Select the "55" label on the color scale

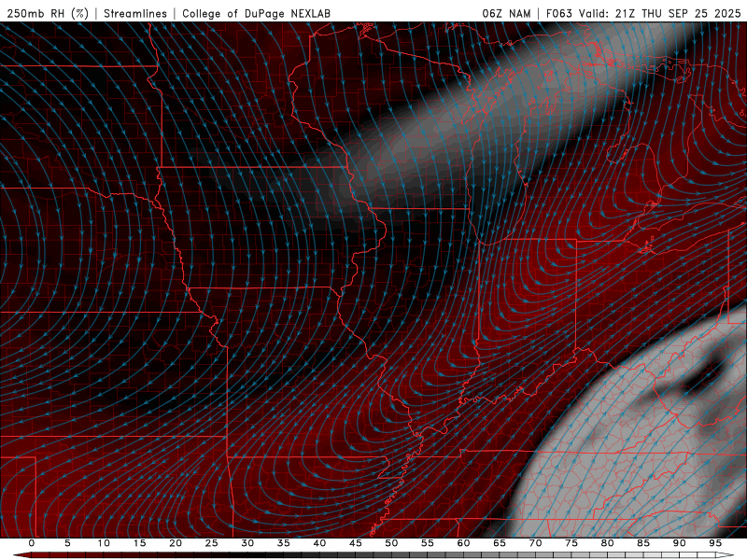click(428, 543)
